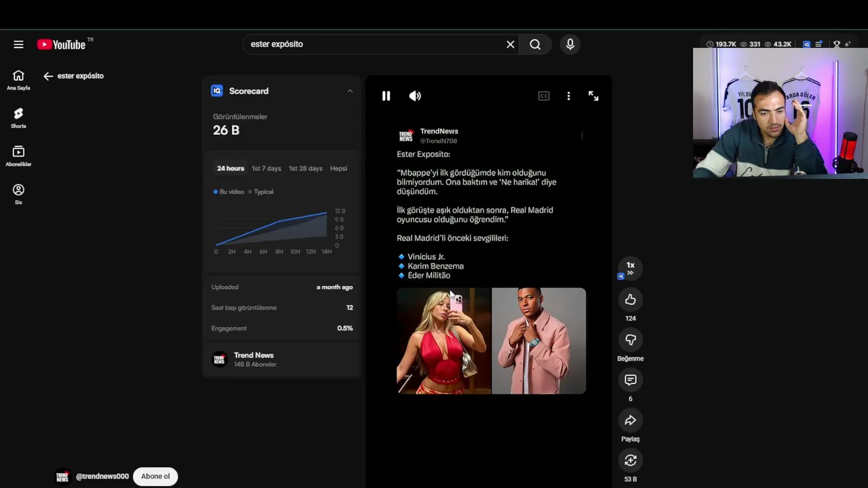Open the YouTube hamburger guide menu
Screen dimensions: 868x488
[18, 44]
